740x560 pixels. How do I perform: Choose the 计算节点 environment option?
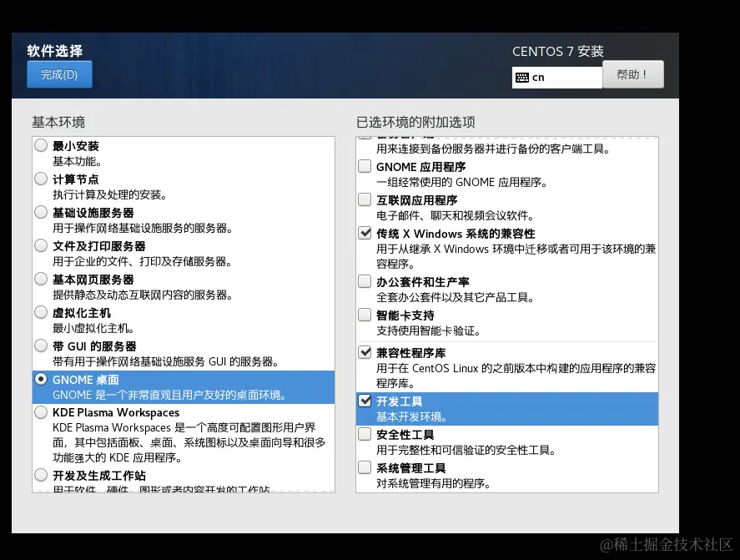coord(41,179)
